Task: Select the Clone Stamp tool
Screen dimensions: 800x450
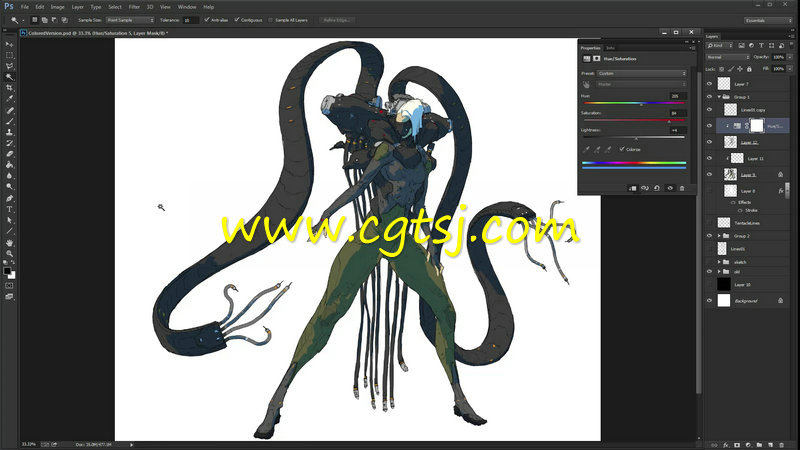Action: (9, 132)
